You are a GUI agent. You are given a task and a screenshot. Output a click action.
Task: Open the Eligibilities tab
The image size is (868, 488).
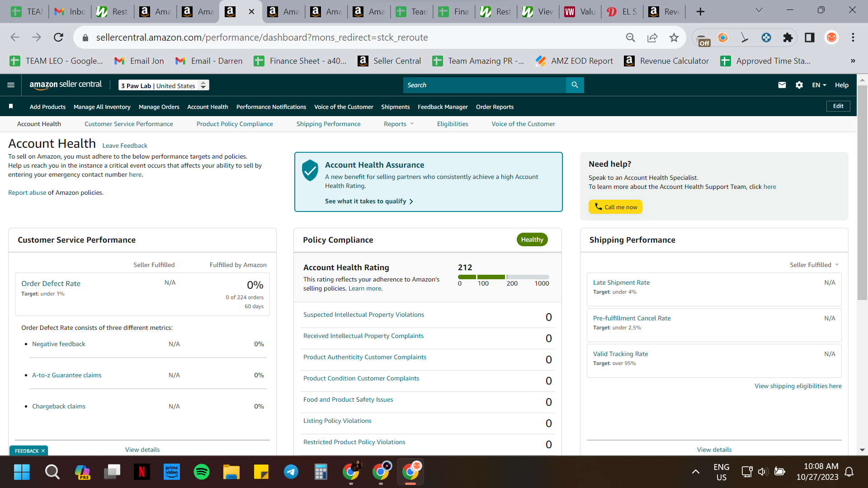[453, 124]
